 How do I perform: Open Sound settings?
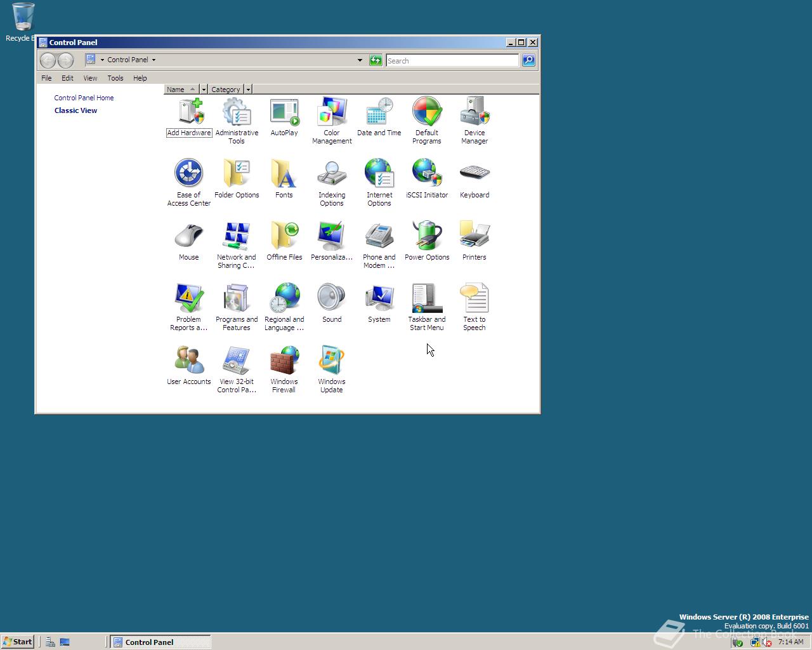[332, 303]
